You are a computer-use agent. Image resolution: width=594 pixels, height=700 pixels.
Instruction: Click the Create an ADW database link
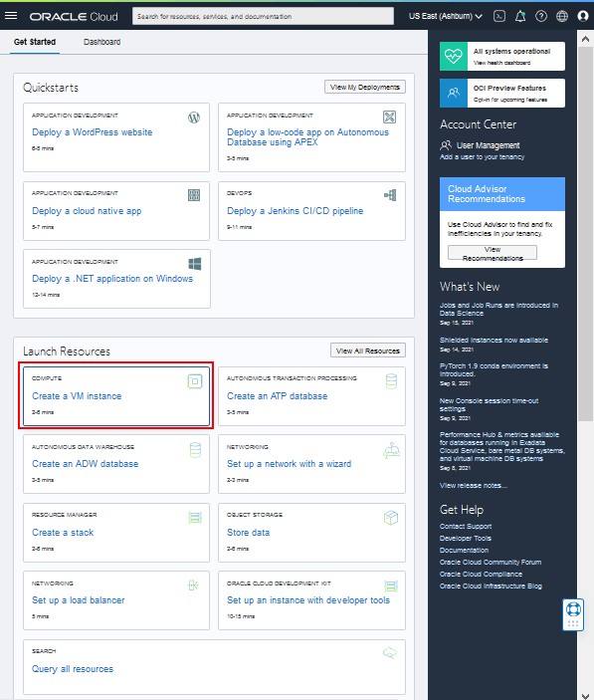click(86, 464)
